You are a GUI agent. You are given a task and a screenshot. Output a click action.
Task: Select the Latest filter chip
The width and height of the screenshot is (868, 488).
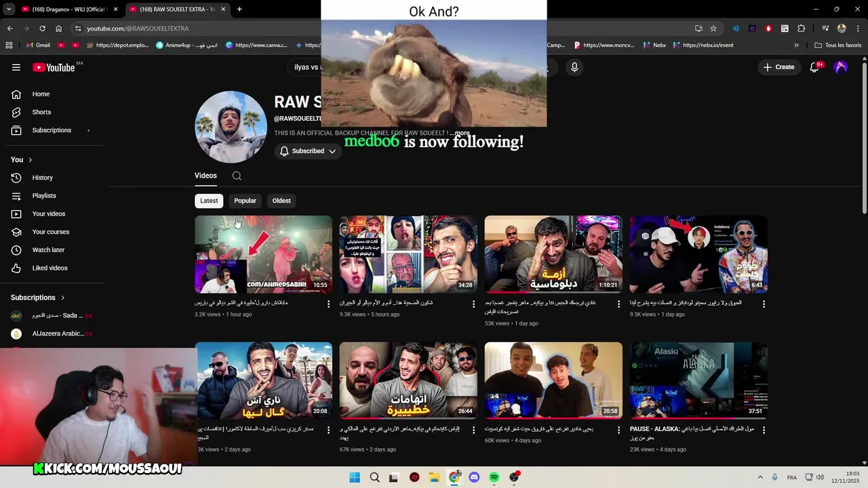[x=209, y=201]
